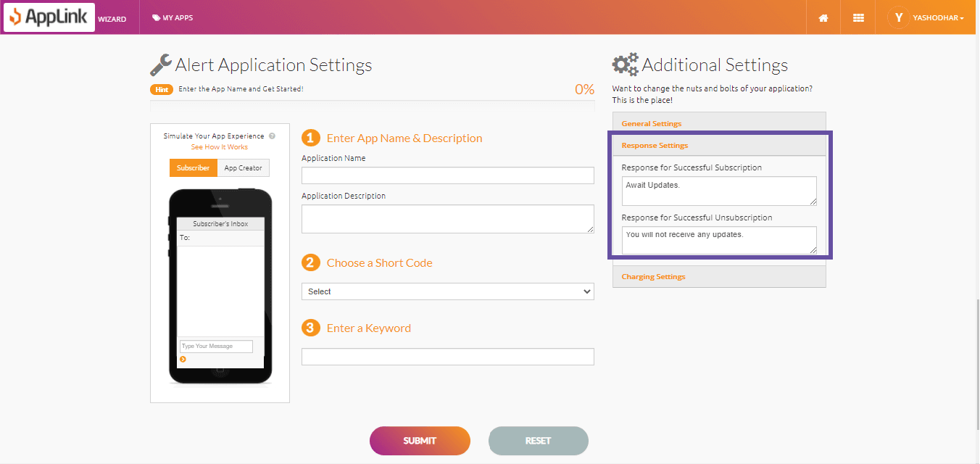The width and height of the screenshot is (980, 464).
Task: Click the To: line in the phone simulator
Action: (220, 238)
